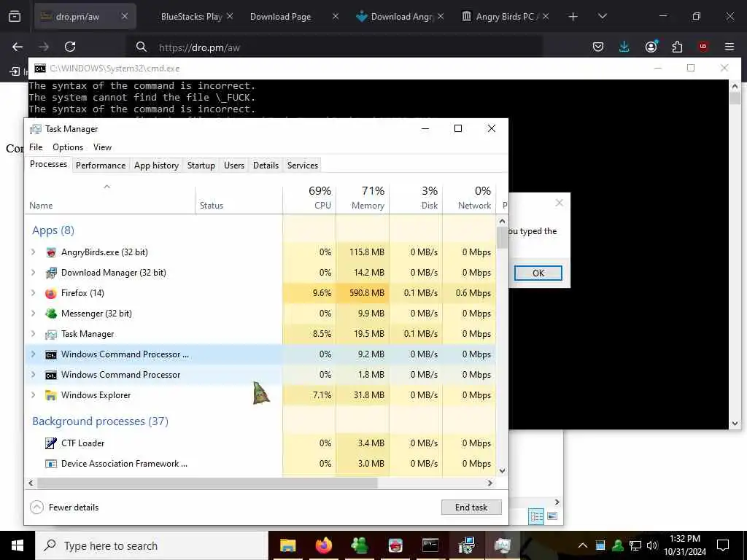The image size is (747, 560).
Task: Expand the Firefox (14) process group
Action: pyautogui.click(x=34, y=293)
